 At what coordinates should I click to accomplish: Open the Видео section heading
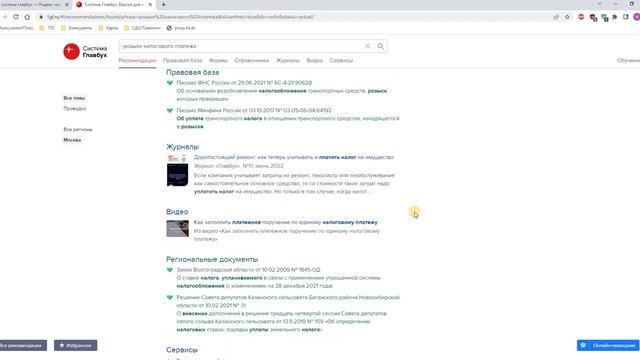pos(177,212)
